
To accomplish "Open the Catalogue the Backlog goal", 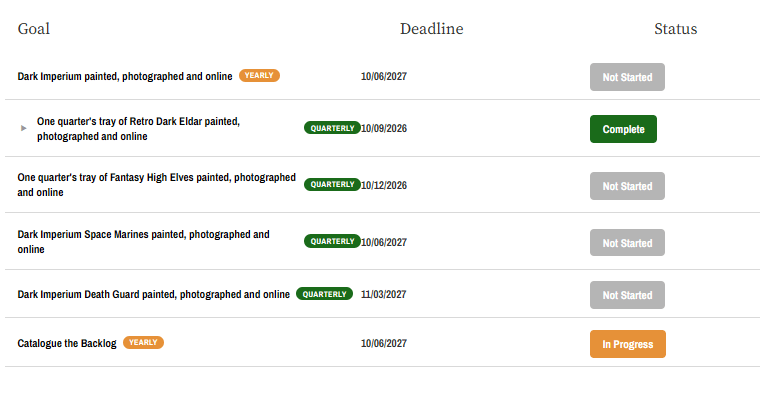I will [67, 344].
